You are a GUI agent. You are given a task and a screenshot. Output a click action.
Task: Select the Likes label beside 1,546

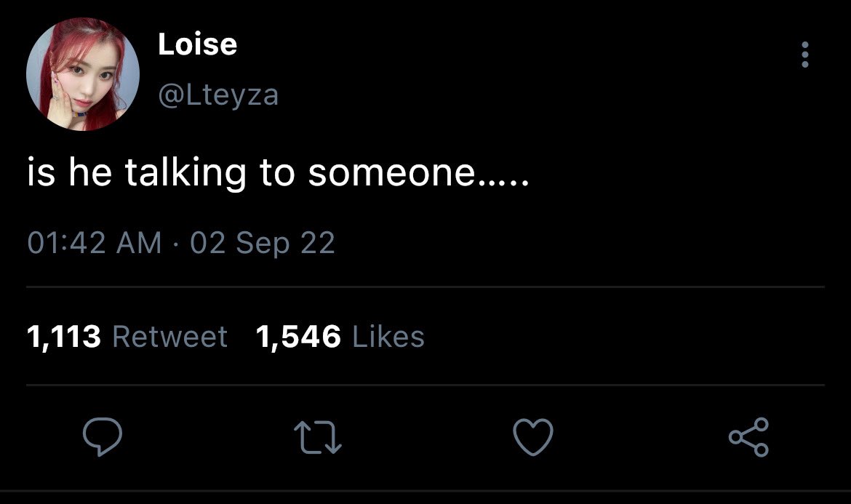tap(388, 337)
